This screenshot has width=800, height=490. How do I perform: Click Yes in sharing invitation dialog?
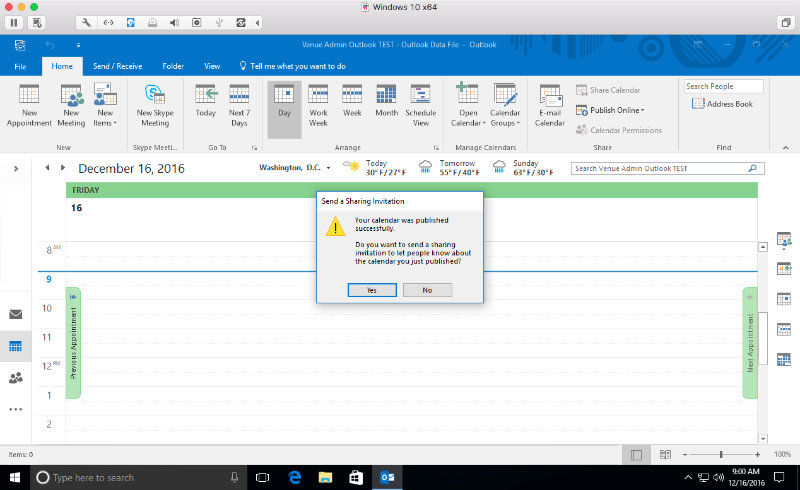click(x=372, y=290)
